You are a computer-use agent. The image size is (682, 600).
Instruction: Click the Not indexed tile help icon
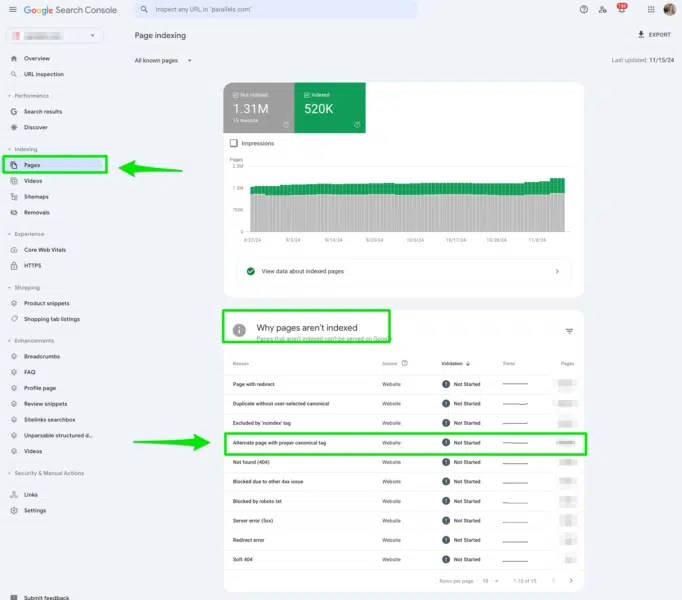(286, 125)
